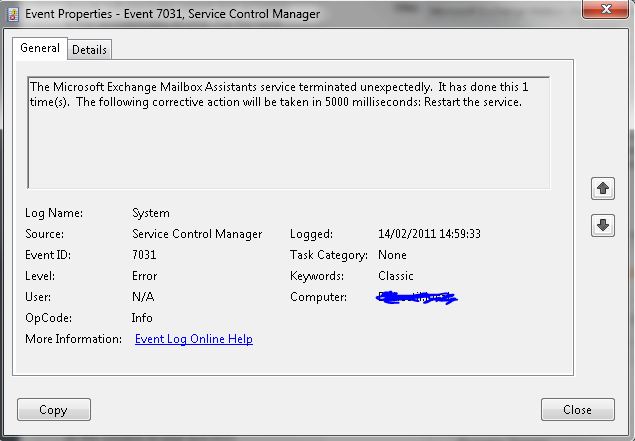This screenshot has width=635, height=441.
Task: Copy the event details with Copy button
Action: (54, 409)
